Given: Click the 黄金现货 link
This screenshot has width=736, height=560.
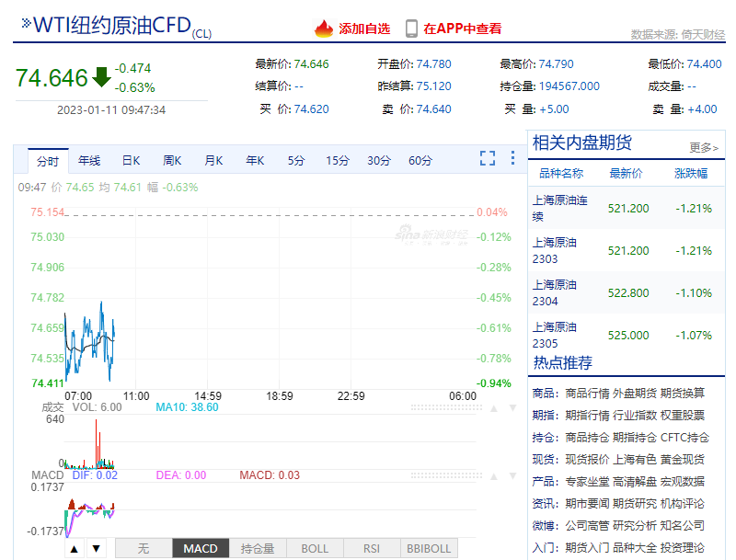Looking at the screenshot, I should pos(683,460).
